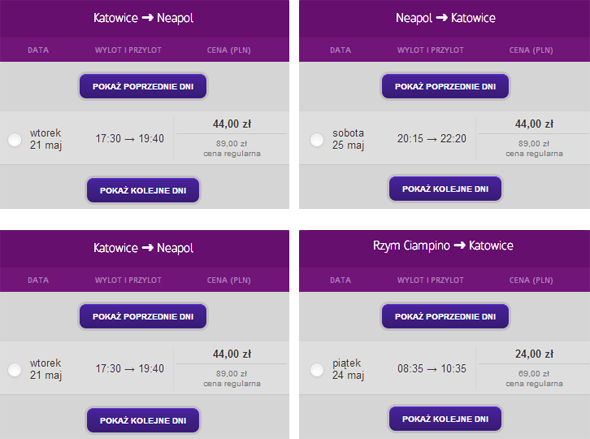
Task: Show next days in second Katowice → Neapol panel
Action: pyautogui.click(x=143, y=421)
